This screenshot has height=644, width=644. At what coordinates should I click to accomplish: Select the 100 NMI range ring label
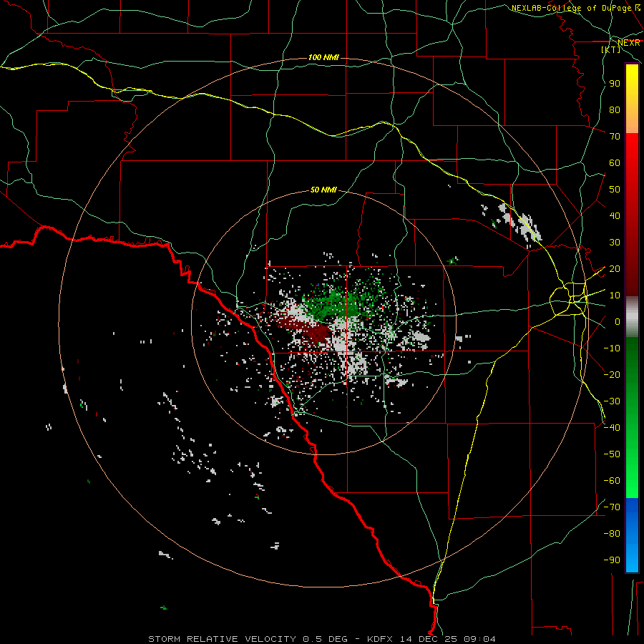click(323, 57)
